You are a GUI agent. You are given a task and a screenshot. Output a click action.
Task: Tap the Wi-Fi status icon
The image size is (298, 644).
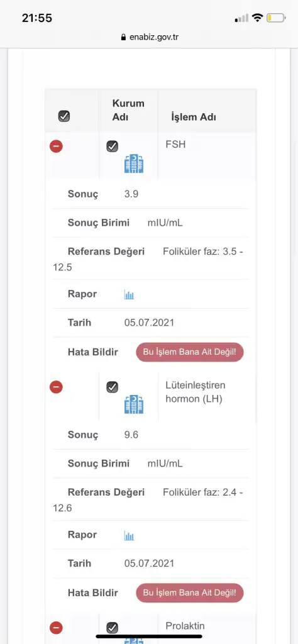[258, 18]
